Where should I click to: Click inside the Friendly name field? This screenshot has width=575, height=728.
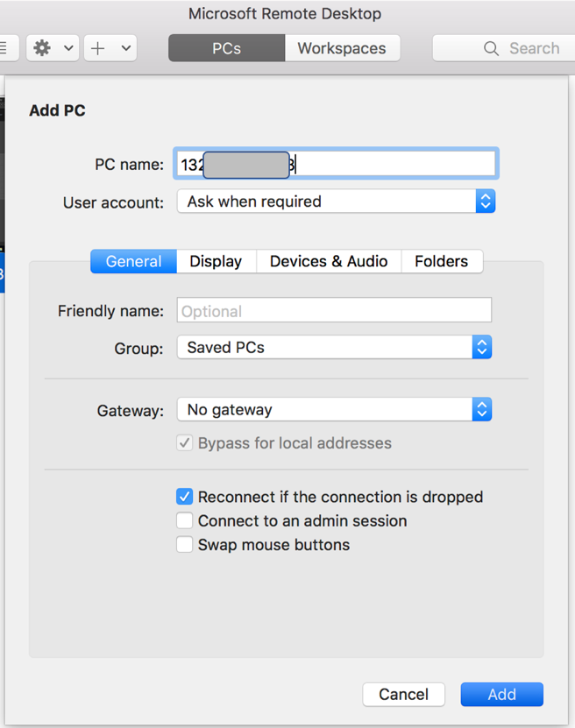tap(333, 309)
